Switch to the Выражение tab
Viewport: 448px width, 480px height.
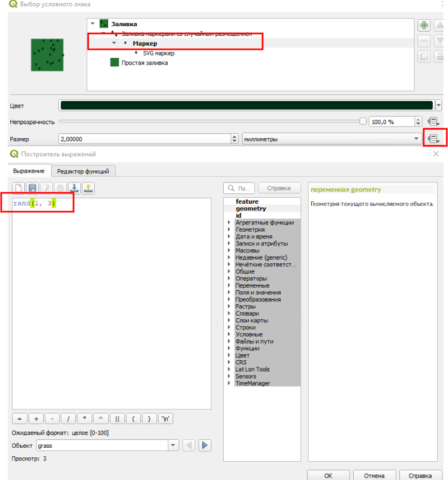29,171
